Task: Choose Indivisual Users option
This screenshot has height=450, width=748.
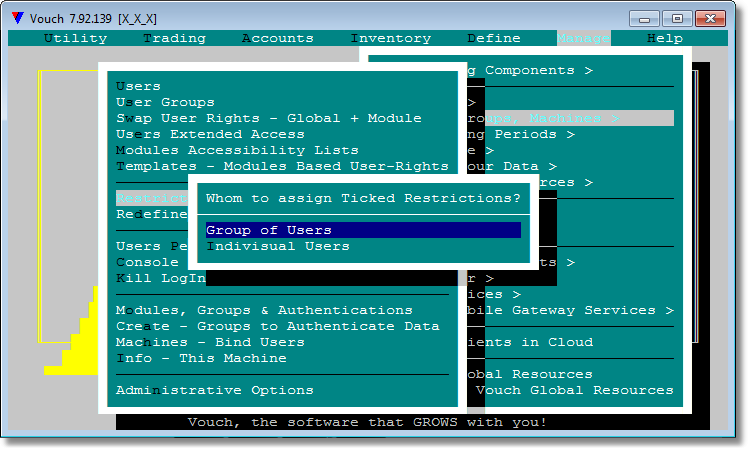Action: click(x=278, y=246)
